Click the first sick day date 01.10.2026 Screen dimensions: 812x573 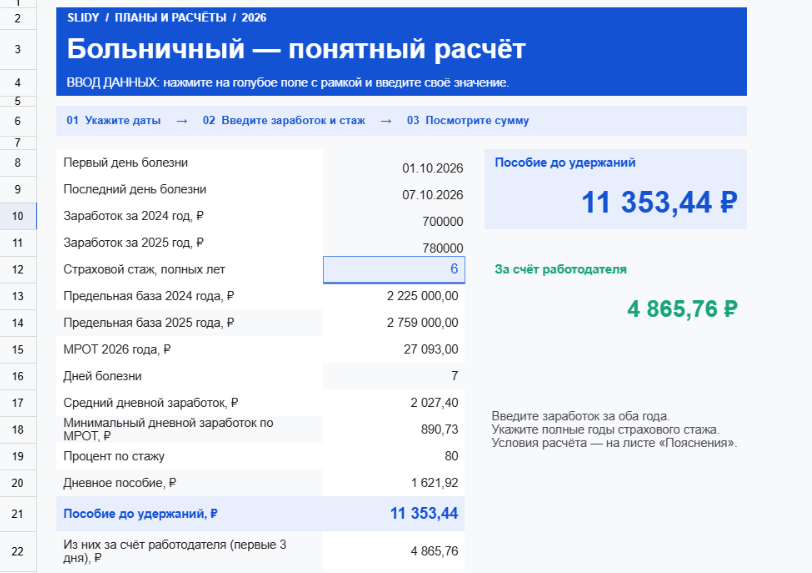pyautogui.click(x=432, y=168)
